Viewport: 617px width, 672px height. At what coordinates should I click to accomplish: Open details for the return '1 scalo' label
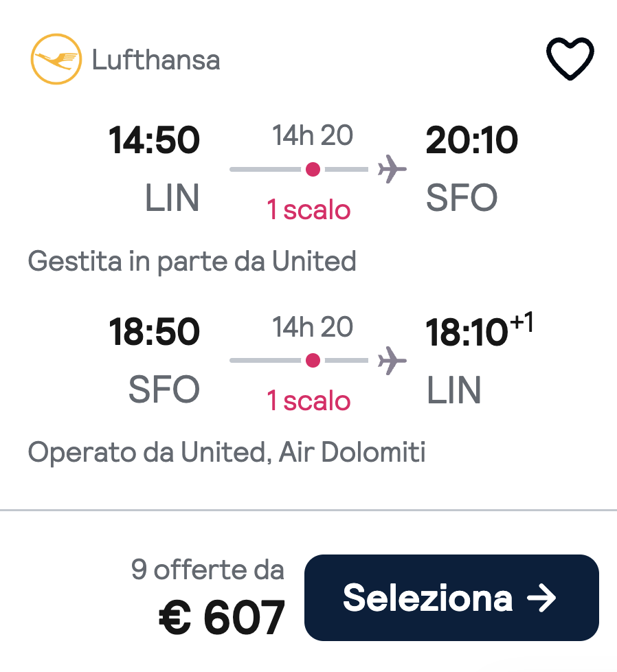point(308,401)
